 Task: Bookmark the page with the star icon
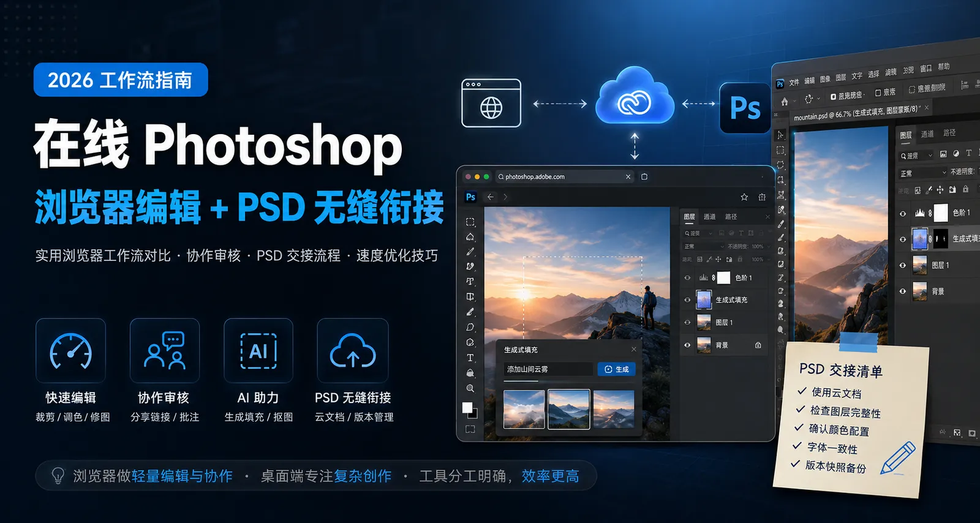click(744, 197)
